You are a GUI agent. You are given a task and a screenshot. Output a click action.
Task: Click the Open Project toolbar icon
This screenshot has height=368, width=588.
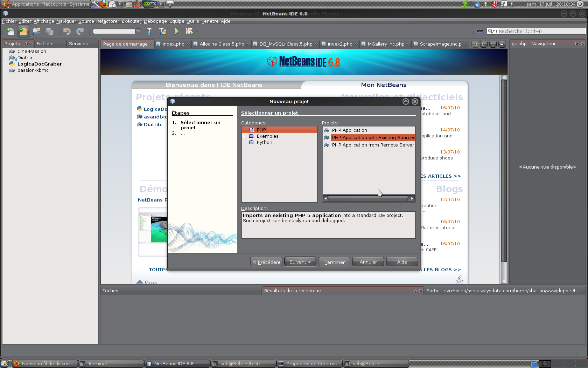click(x=37, y=32)
